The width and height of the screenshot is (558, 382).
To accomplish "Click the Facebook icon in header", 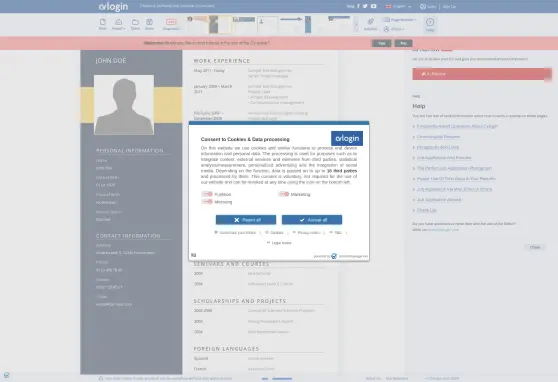I will point(358,6).
